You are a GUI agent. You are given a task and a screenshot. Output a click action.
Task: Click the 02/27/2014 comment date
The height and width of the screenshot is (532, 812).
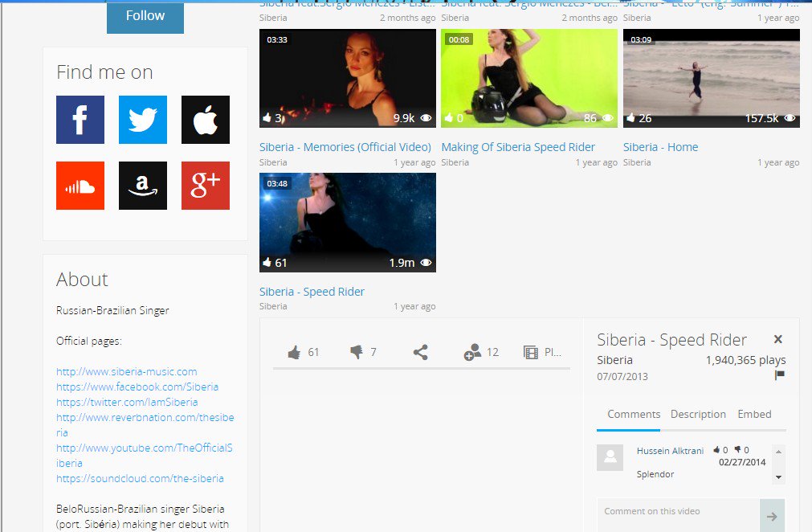[x=742, y=462]
